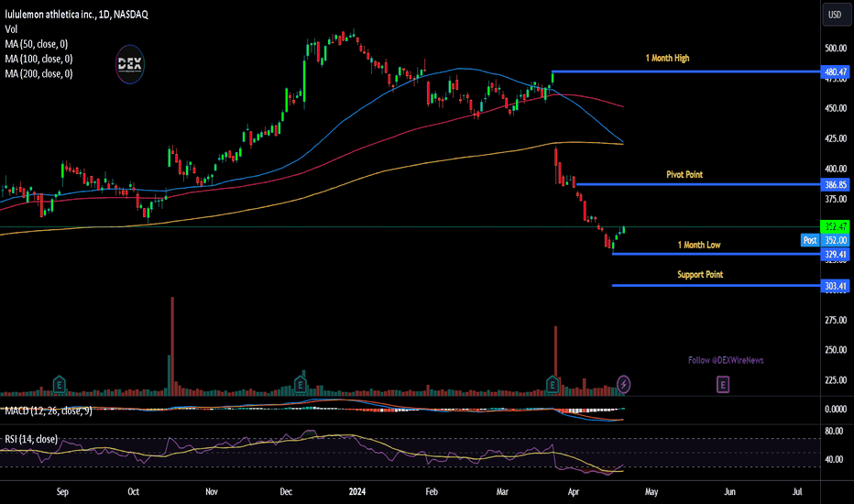Click the Support Point blue horizontal line
854x504 pixels.
tap(717, 286)
